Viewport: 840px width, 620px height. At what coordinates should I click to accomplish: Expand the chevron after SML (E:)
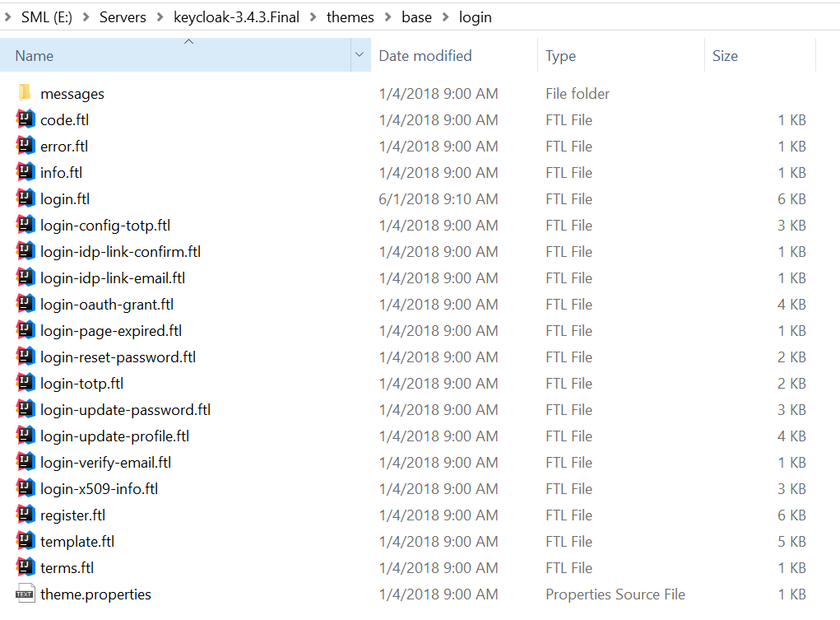[86, 17]
